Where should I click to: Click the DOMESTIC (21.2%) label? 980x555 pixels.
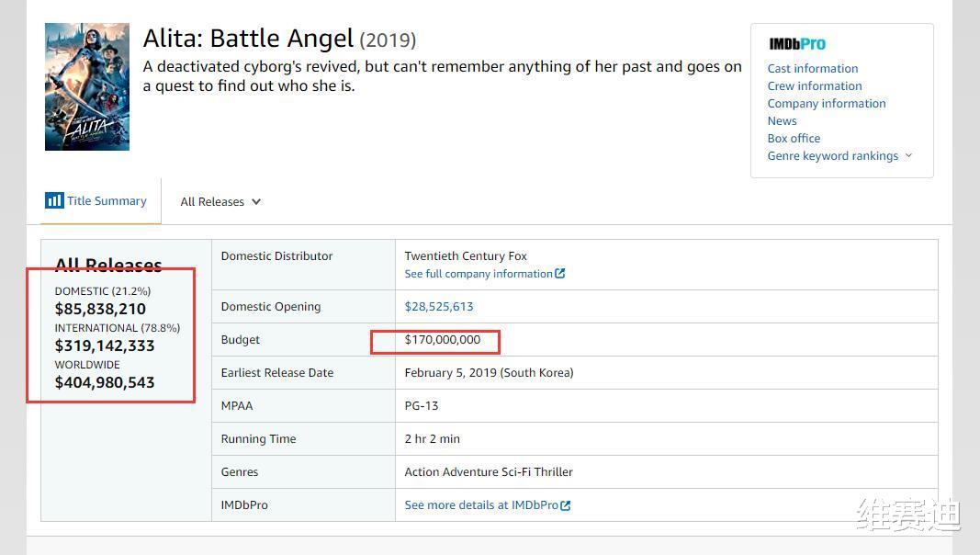(103, 291)
